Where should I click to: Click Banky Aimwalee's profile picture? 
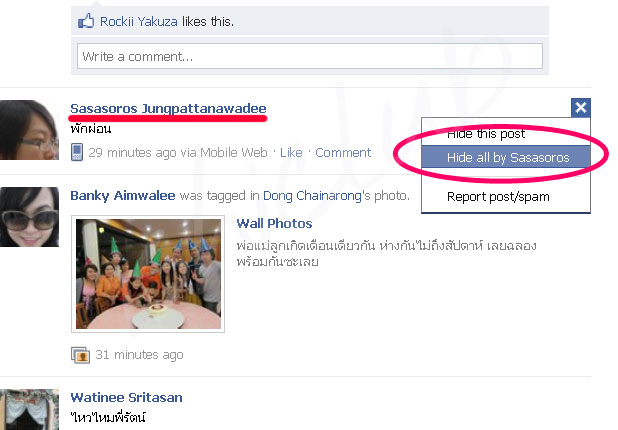point(29,217)
